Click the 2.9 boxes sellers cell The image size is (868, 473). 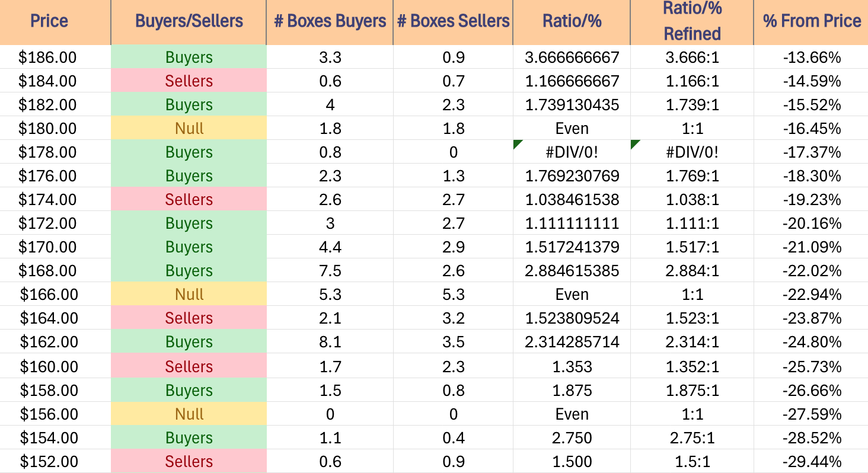(x=453, y=247)
